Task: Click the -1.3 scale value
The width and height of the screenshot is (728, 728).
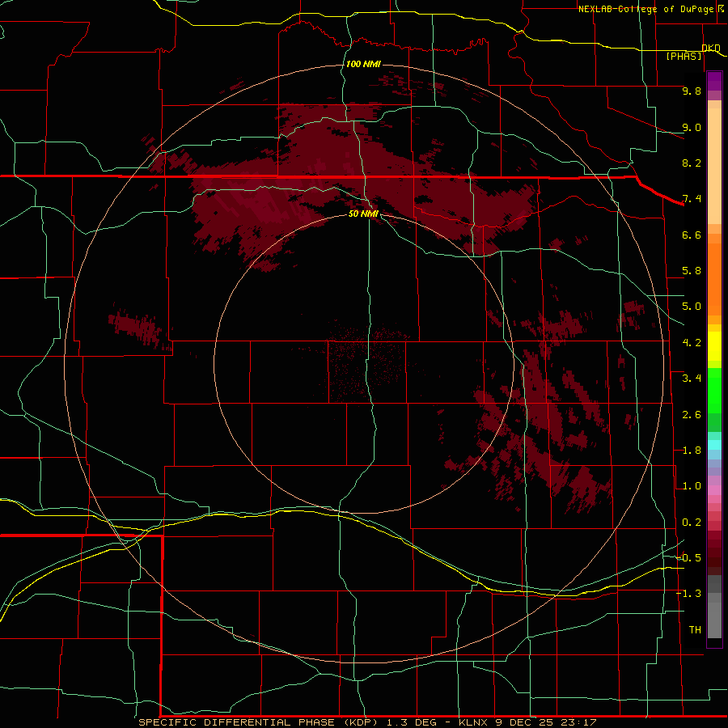Action: point(688,594)
